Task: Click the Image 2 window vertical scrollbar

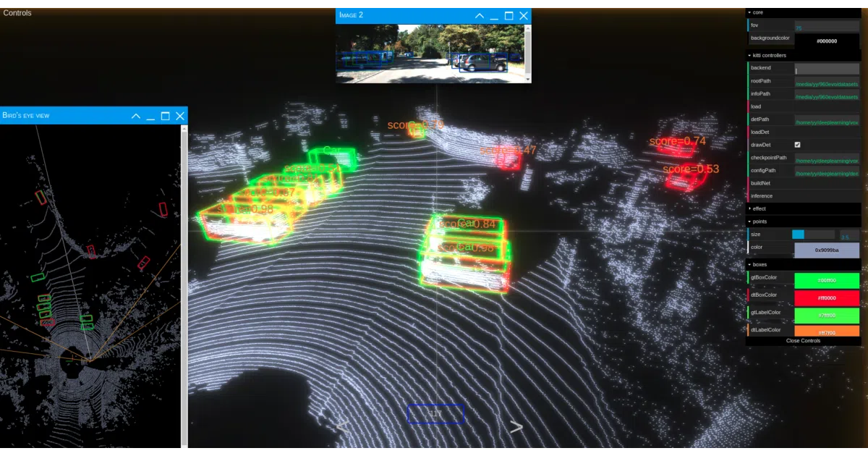Action: coord(528,54)
